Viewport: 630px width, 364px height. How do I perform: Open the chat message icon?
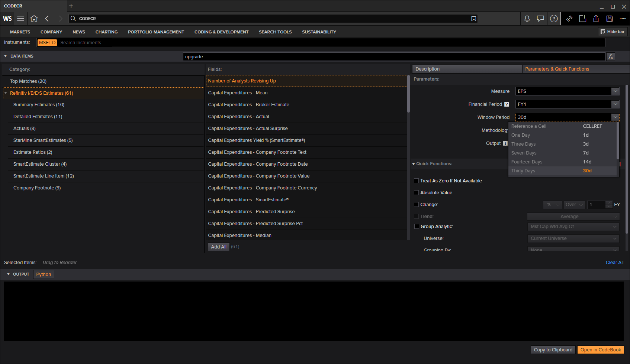(x=540, y=19)
